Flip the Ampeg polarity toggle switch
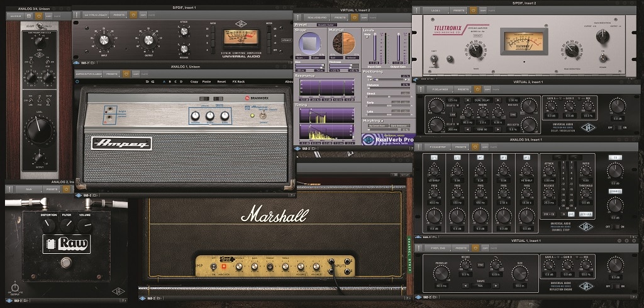Viewport: 644px width, 308px height. pyautogui.click(x=264, y=115)
